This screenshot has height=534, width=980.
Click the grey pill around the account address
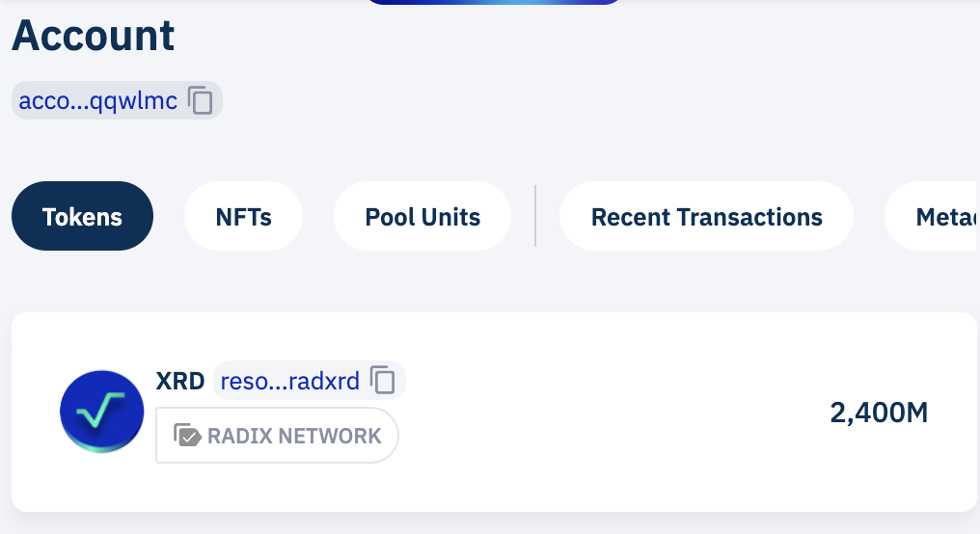click(117, 100)
